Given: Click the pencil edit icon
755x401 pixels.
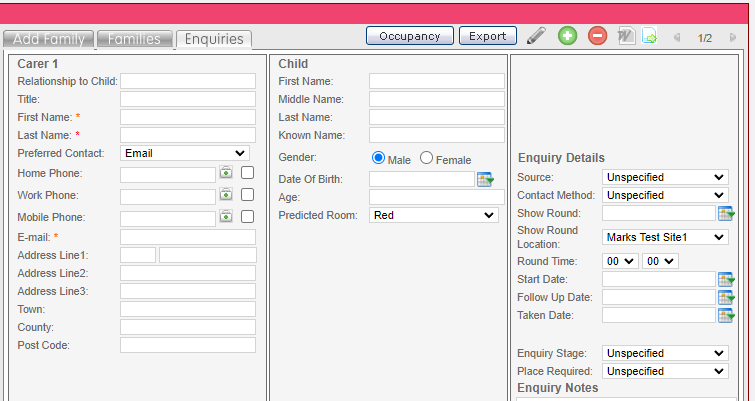Looking at the screenshot, I should (537, 36).
